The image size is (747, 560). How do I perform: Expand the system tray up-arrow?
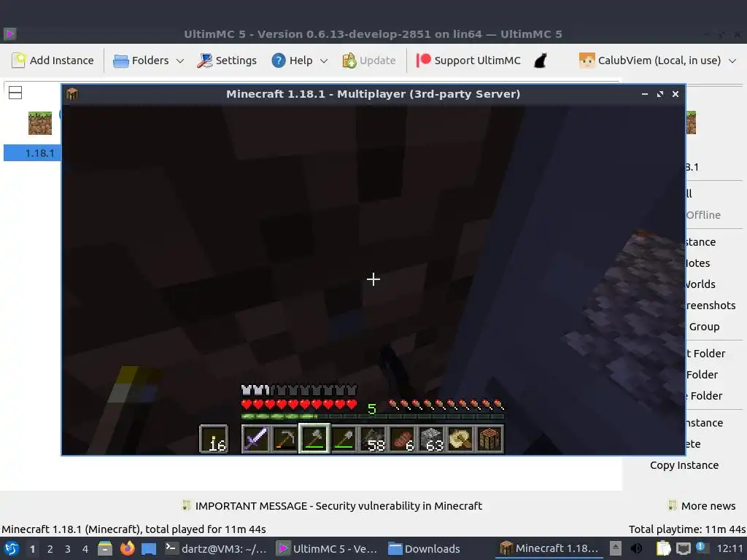pos(616,548)
